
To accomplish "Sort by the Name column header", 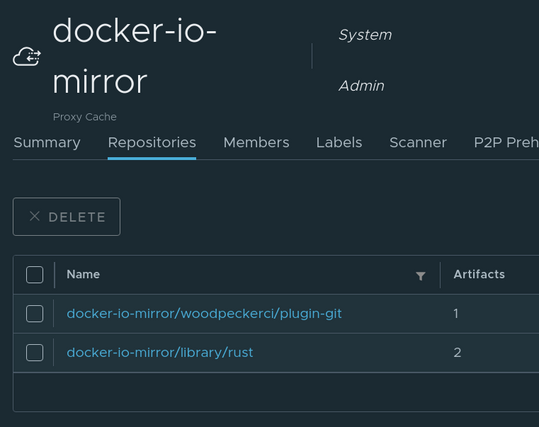I will (83, 274).
